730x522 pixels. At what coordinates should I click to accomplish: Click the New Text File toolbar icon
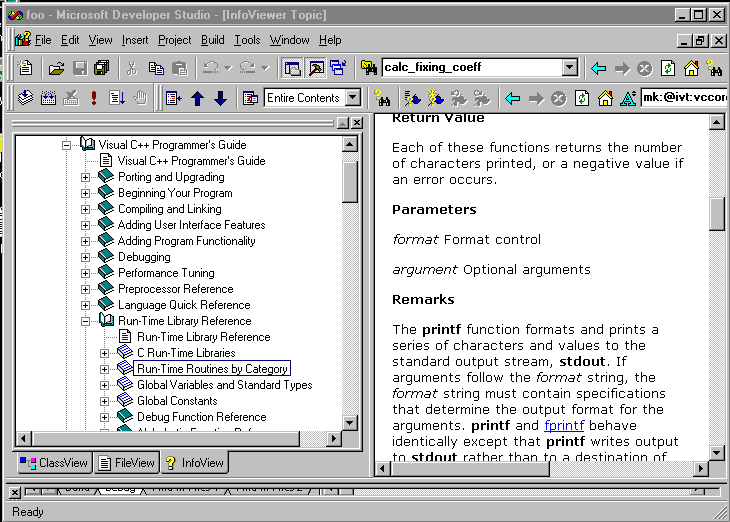pos(26,68)
